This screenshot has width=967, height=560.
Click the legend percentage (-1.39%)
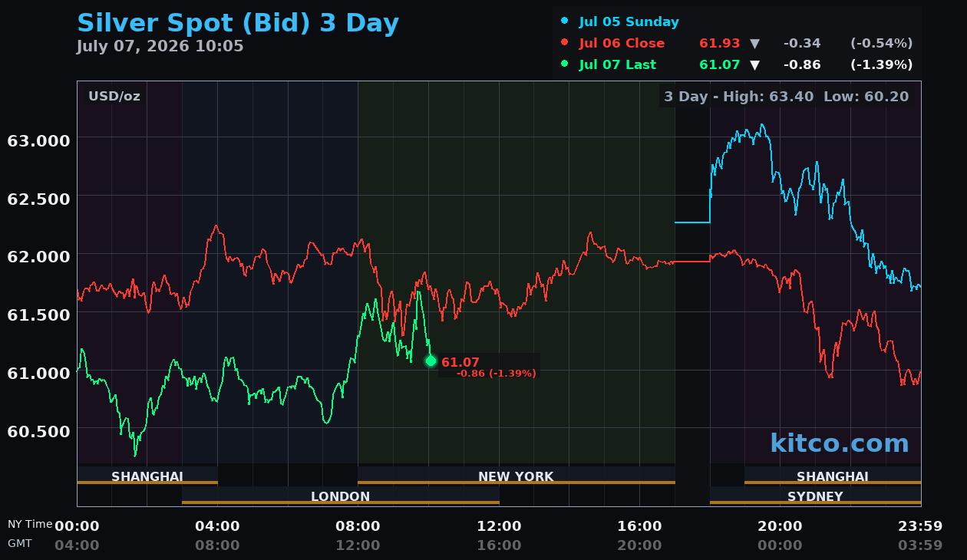tap(881, 64)
